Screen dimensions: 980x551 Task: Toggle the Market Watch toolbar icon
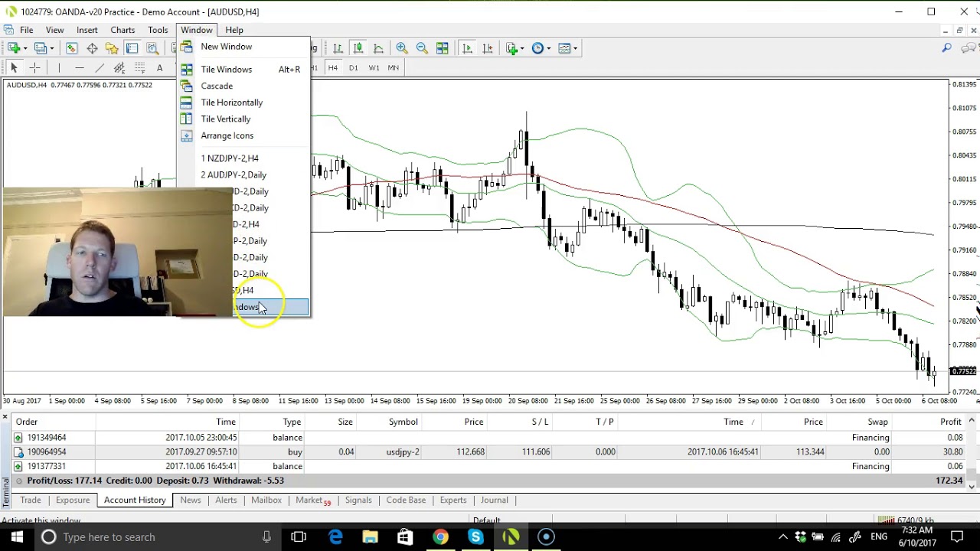tap(71, 48)
